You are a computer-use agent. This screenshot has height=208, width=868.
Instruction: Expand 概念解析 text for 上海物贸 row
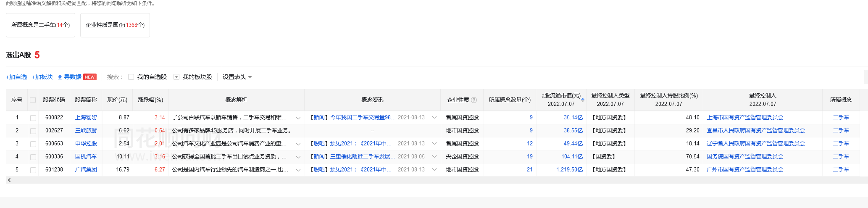[x=298, y=118]
